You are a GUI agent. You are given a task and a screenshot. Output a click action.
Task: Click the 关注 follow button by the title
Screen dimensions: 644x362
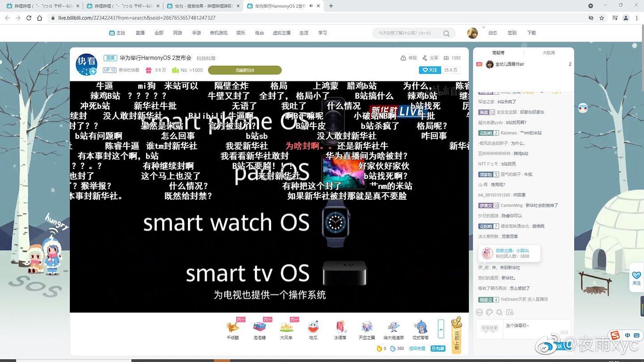tap(430, 70)
